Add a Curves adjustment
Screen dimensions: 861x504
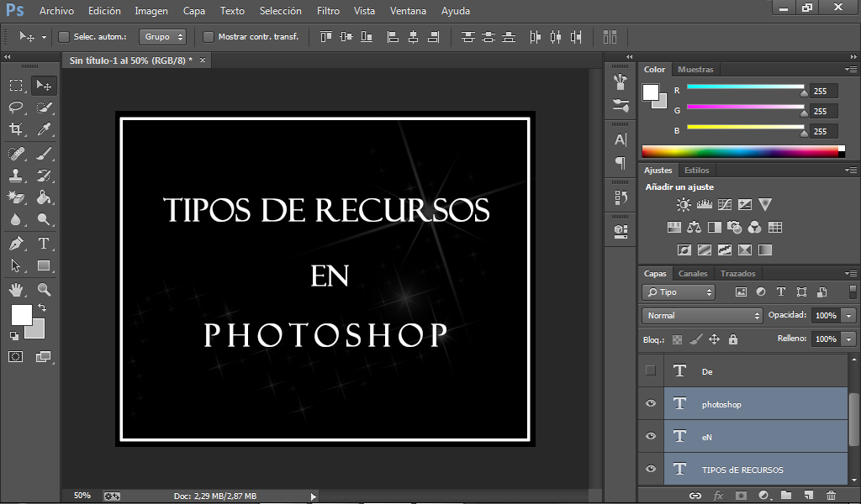coord(724,205)
